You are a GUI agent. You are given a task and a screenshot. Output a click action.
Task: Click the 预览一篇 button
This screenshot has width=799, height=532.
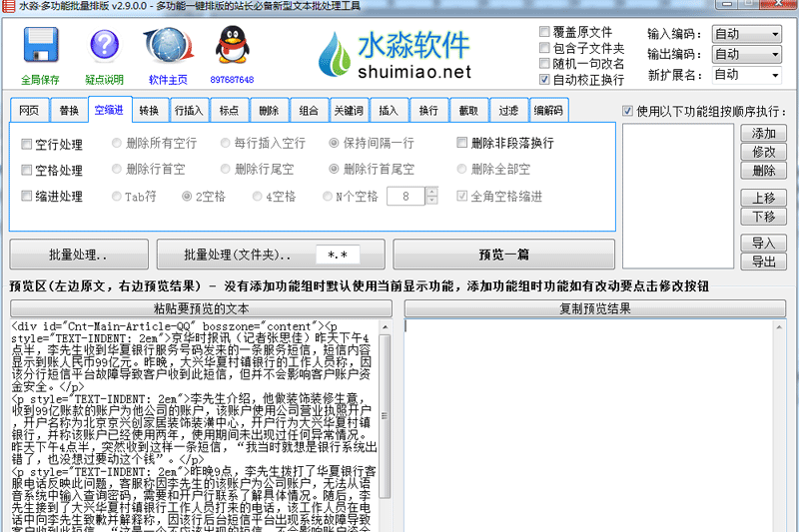pos(504,255)
